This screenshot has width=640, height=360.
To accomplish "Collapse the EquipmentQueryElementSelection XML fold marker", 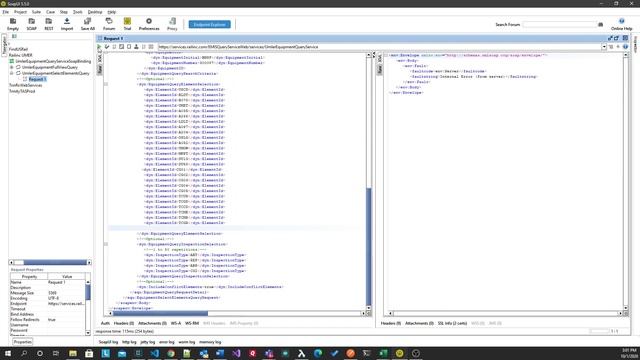I will [106, 84].
